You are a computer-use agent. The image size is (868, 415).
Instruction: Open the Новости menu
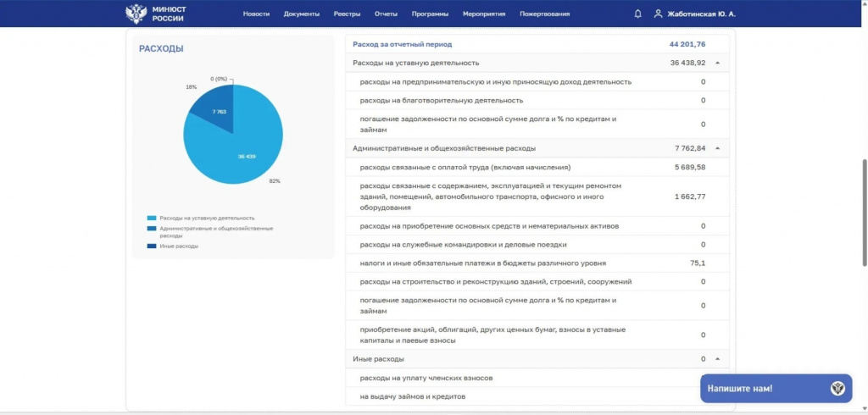coord(256,14)
